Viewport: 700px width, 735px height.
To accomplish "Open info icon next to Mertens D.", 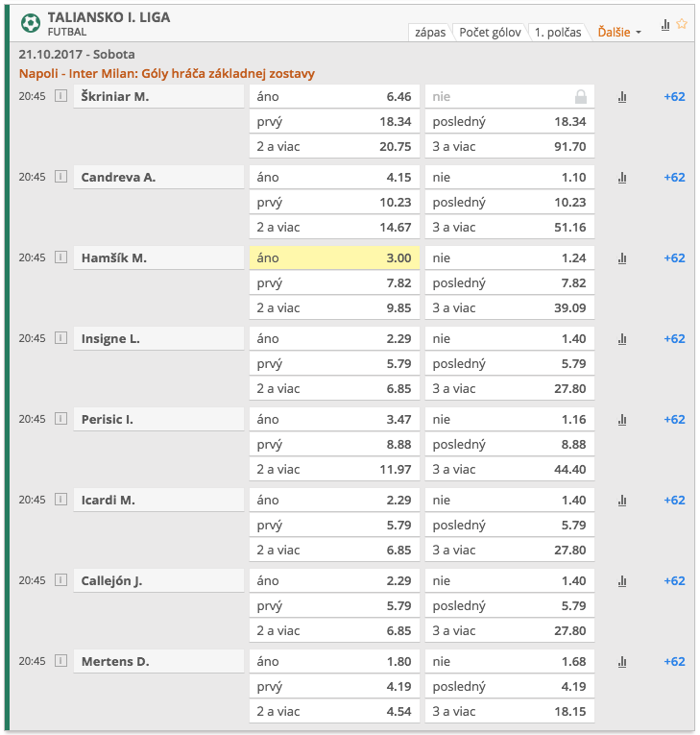I will 61,661.
